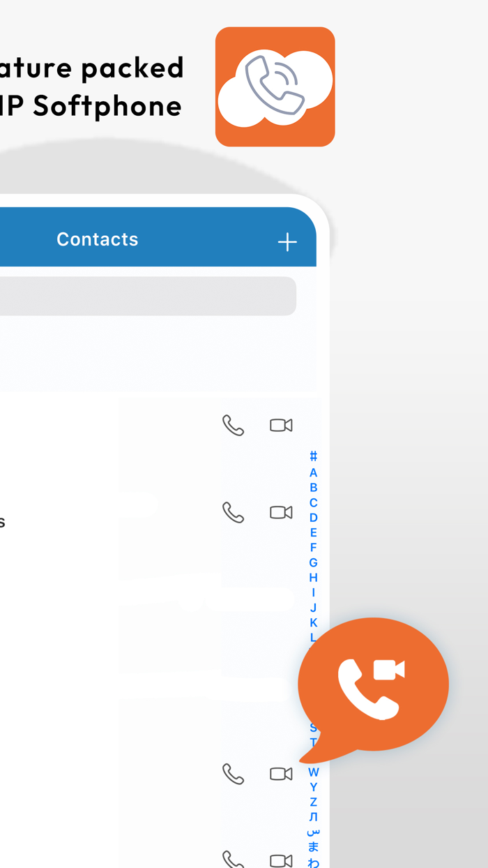Tap phone icon beside letter W row
Screen dimensions: 488x868
tap(233, 773)
